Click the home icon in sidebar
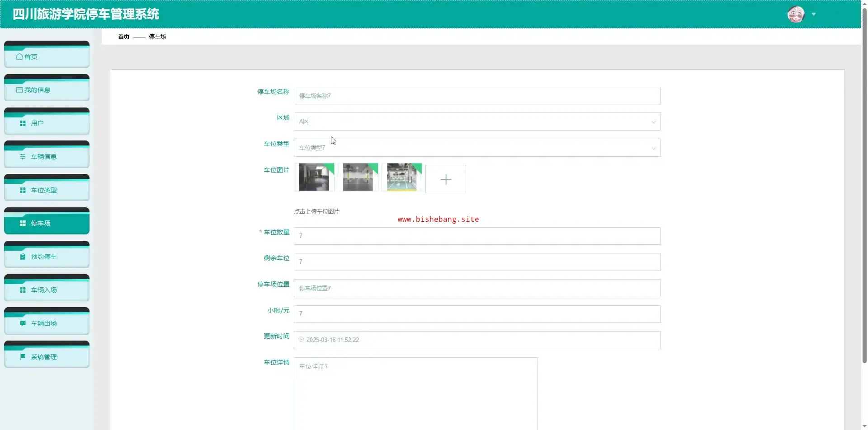This screenshot has width=868, height=430. [19, 57]
